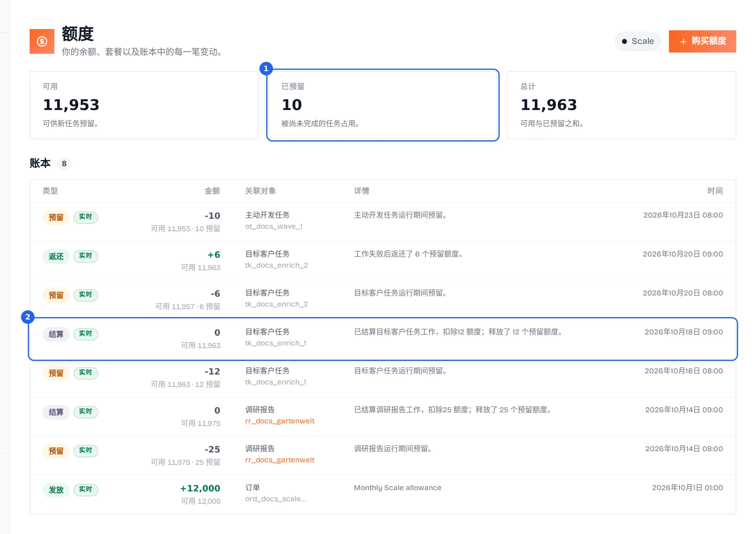Click the 类型 column header

(50, 191)
